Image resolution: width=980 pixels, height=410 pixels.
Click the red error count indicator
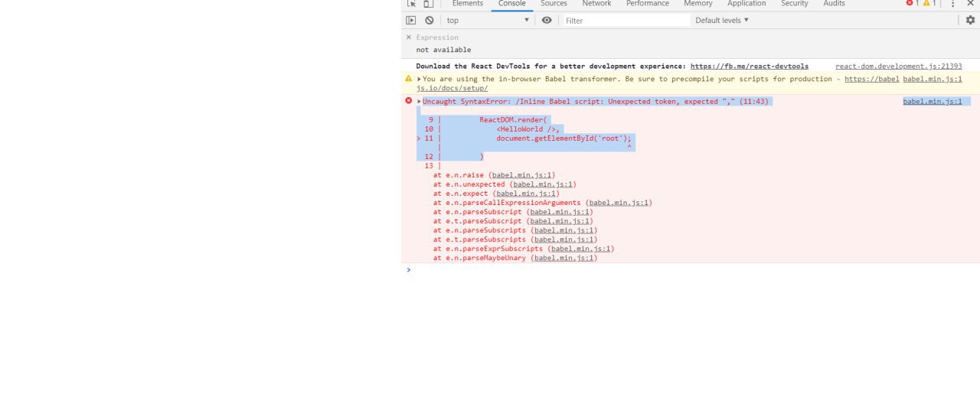coord(913,3)
